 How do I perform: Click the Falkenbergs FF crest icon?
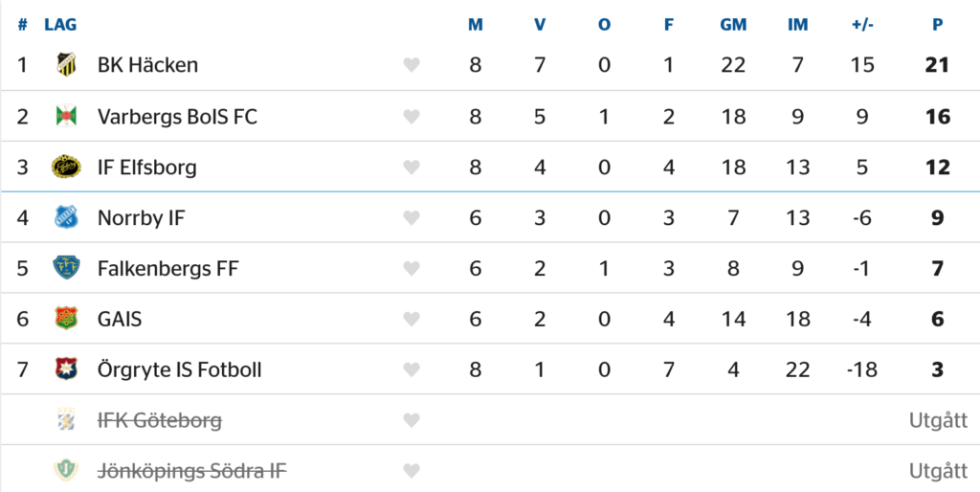[x=65, y=268]
